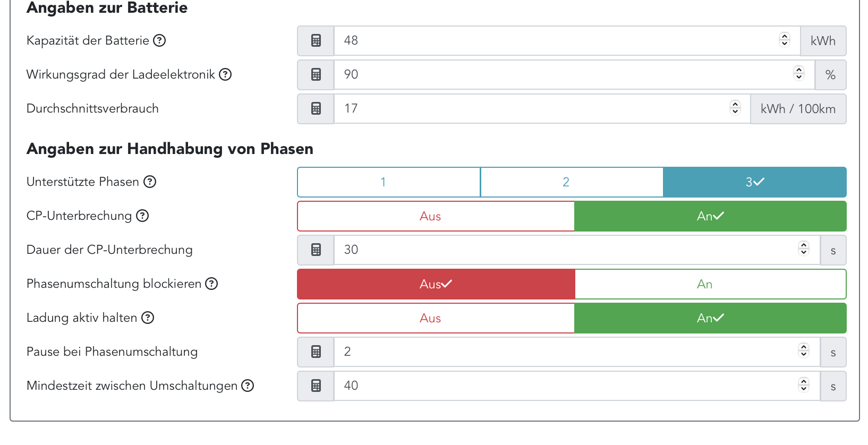Open Phasenumschaltung blockieren help tooltip
Viewport: 868px width, 445px height.
pyautogui.click(x=211, y=284)
